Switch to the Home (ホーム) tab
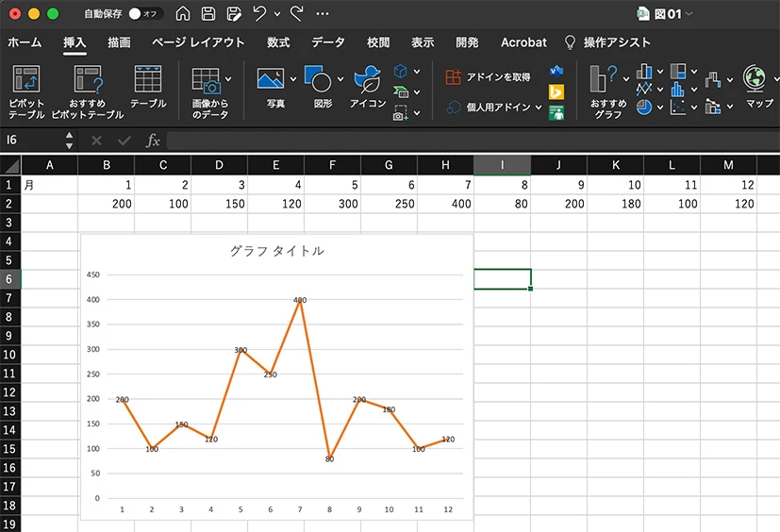 tap(25, 42)
